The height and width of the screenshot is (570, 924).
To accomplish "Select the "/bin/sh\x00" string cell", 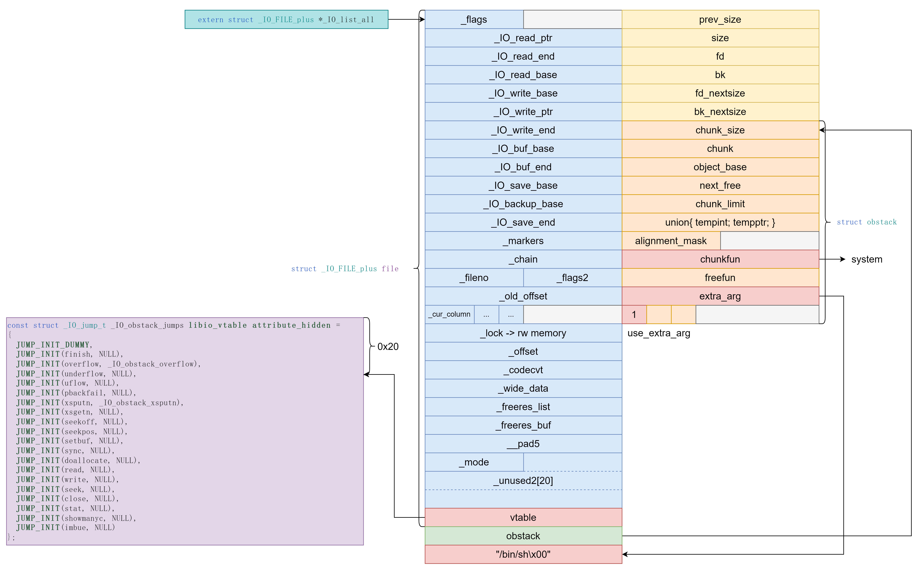I will pos(523,554).
